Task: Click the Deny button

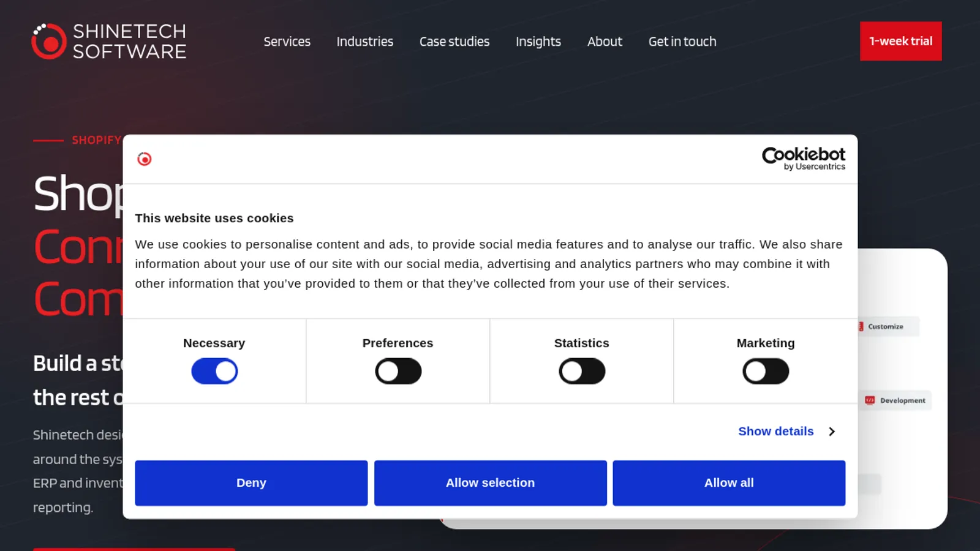Action: 251,483
